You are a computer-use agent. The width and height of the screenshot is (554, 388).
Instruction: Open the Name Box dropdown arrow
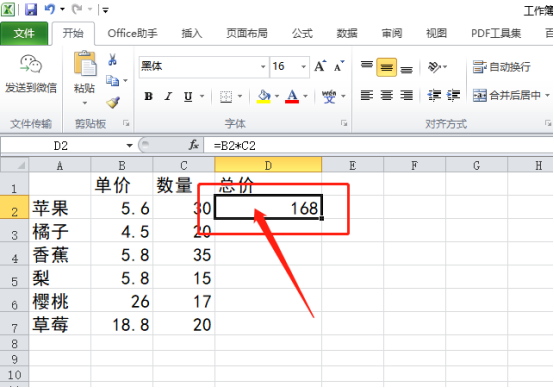click(129, 146)
